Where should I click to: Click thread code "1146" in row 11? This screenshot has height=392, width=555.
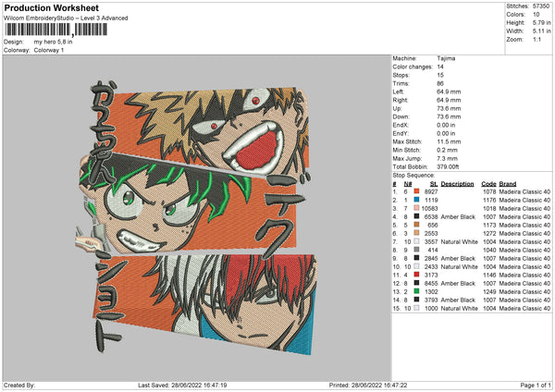489,275
